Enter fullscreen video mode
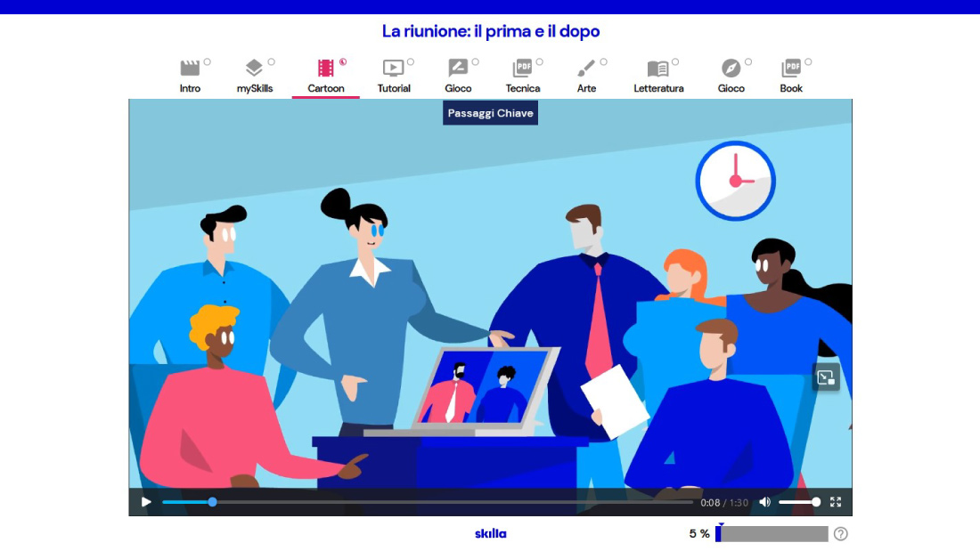This screenshot has height=559, width=980. [836, 502]
